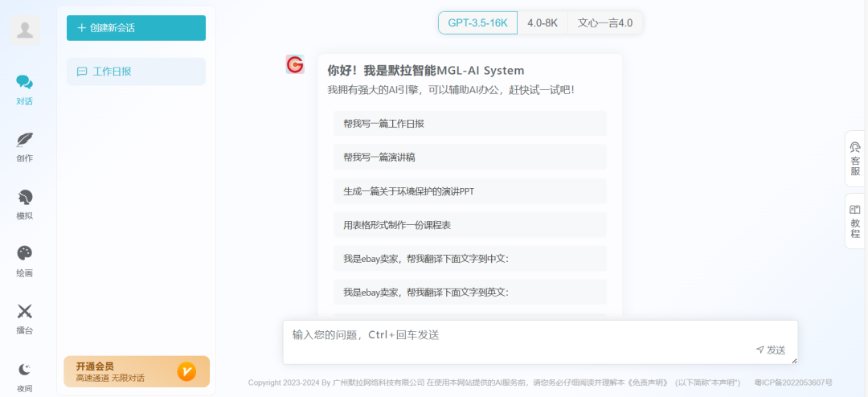Image resolution: width=868 pixels, height=397 pixels.
Task: Send the message with 发送
Action: pyautogui.click(x=771, y=350)
